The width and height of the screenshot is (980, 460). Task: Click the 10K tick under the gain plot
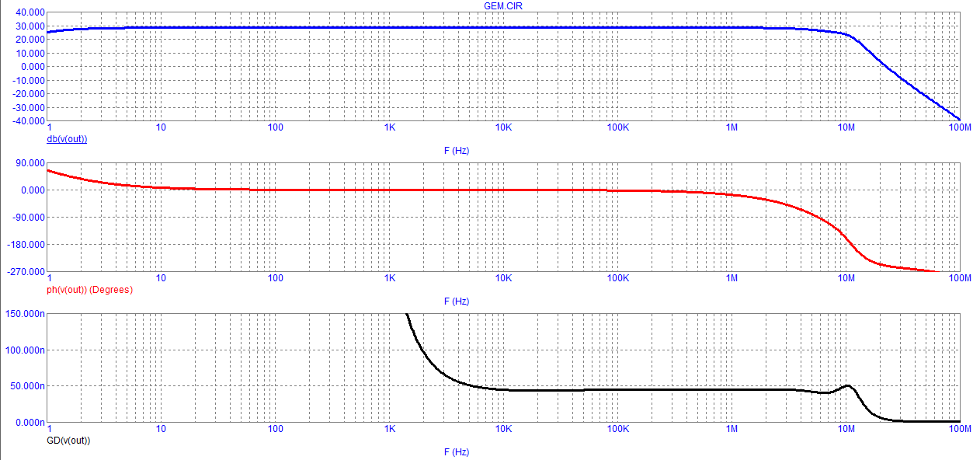click(504, 127)
